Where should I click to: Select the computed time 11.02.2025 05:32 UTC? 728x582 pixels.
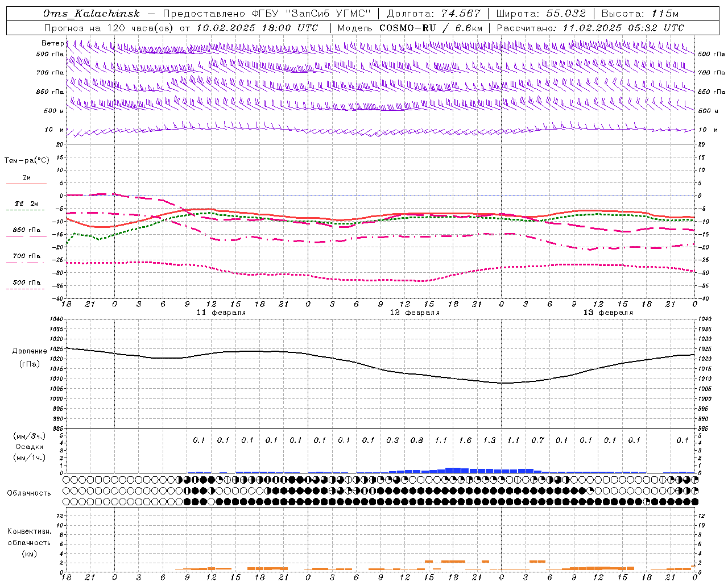pyautogui.click(x=623, y=28)
